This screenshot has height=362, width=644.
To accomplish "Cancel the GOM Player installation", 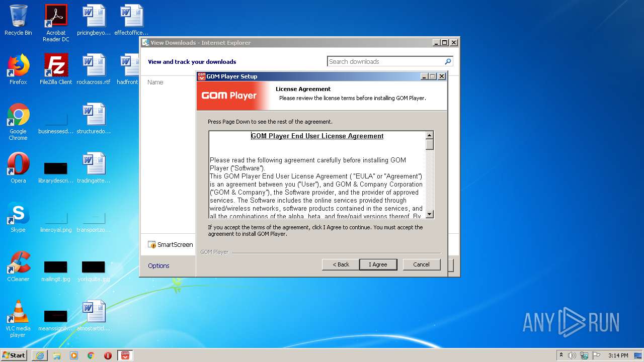I will click(422, 264).
